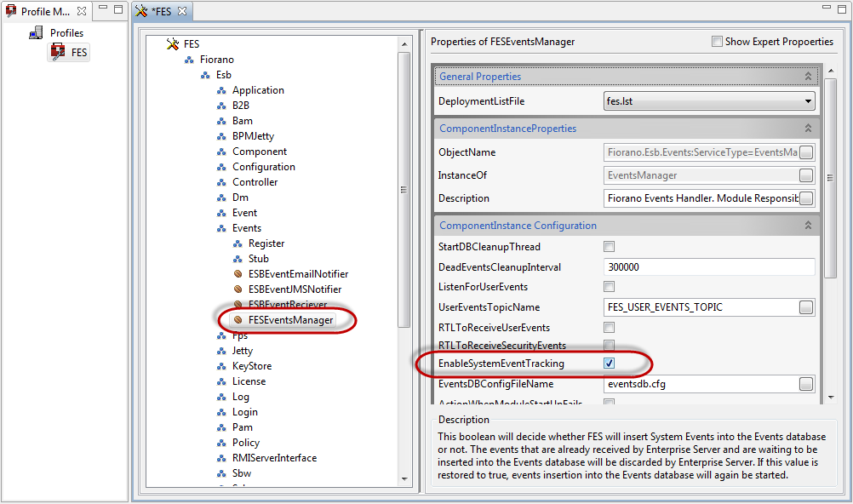Click the Configuration node icon

[221, 167]
